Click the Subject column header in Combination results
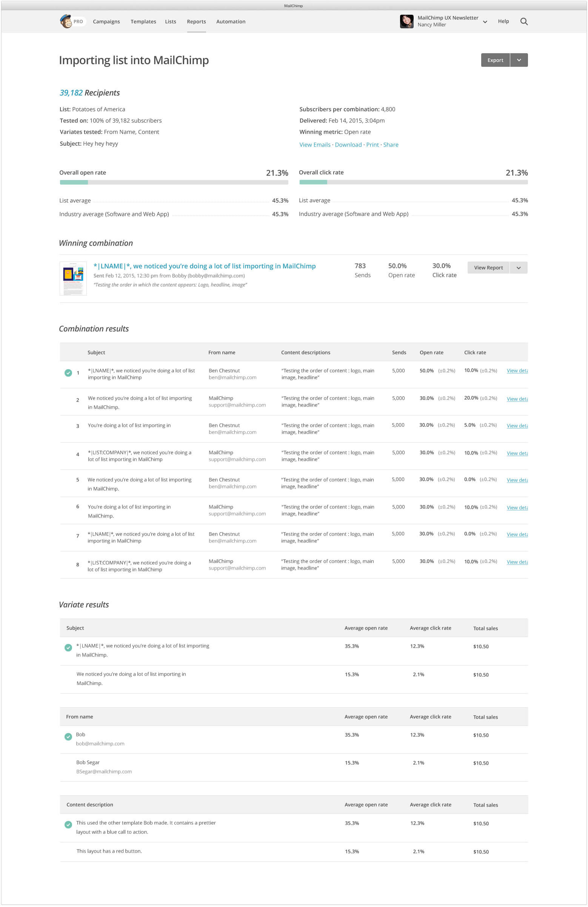The height and width of the screenshot is (907, 588). click(96, 353)
